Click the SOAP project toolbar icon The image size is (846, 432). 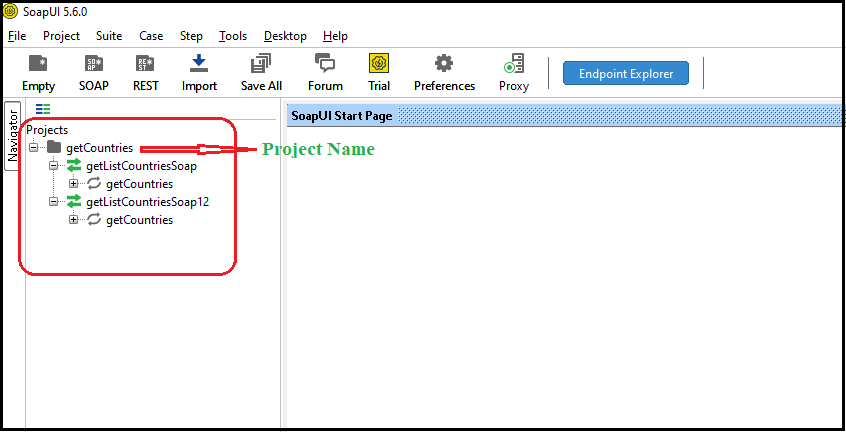tap(94, 64)
